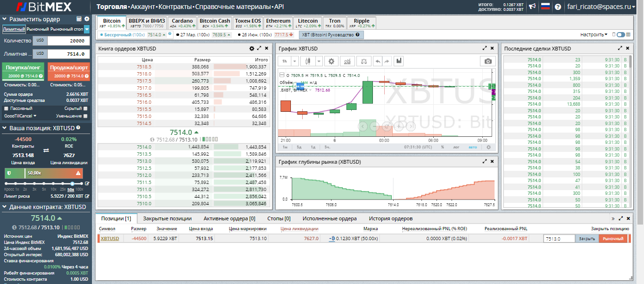This screenshot has height=284, width=644.
Task: Click Закрыть position button
Action: [587, 239]
